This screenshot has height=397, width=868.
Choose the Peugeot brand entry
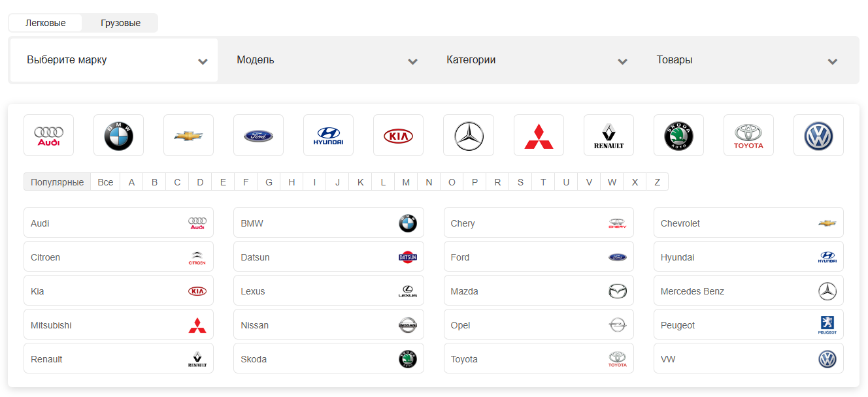coord(748,325)
